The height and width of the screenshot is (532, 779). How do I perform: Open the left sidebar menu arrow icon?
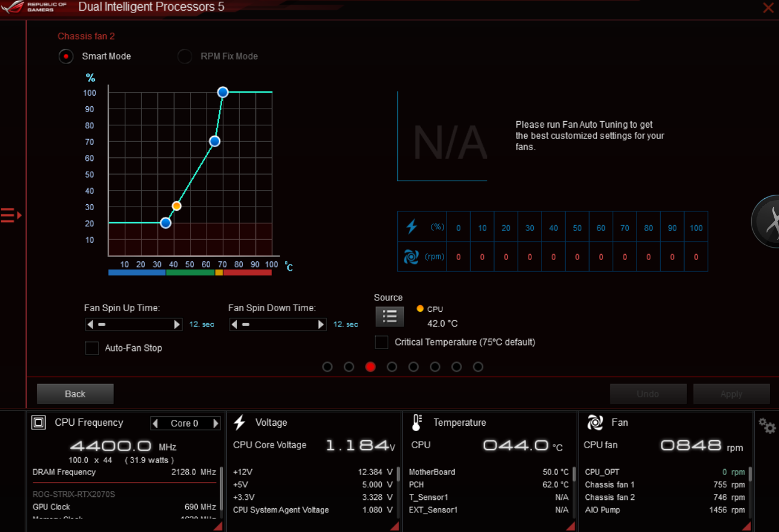click(11, 215)
